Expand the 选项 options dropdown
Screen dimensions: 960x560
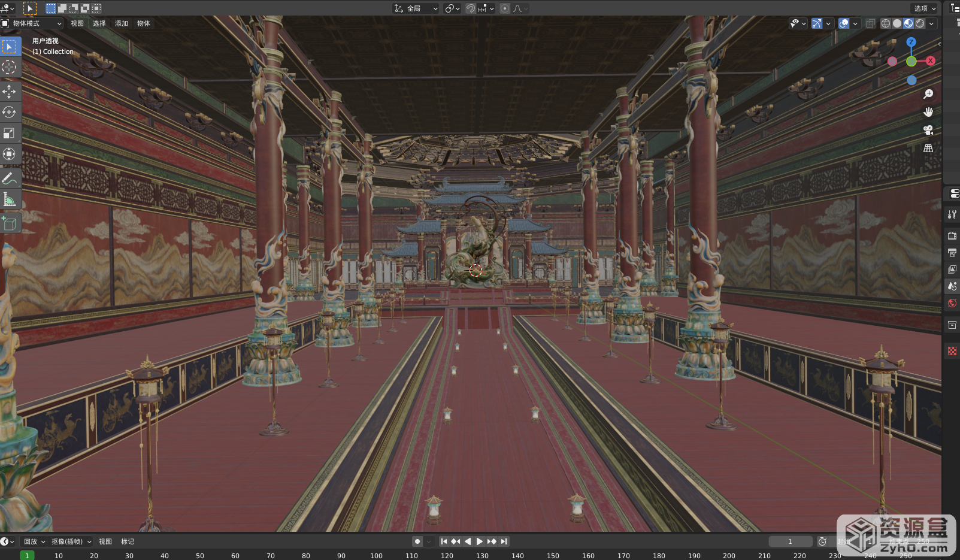[925, 8]
